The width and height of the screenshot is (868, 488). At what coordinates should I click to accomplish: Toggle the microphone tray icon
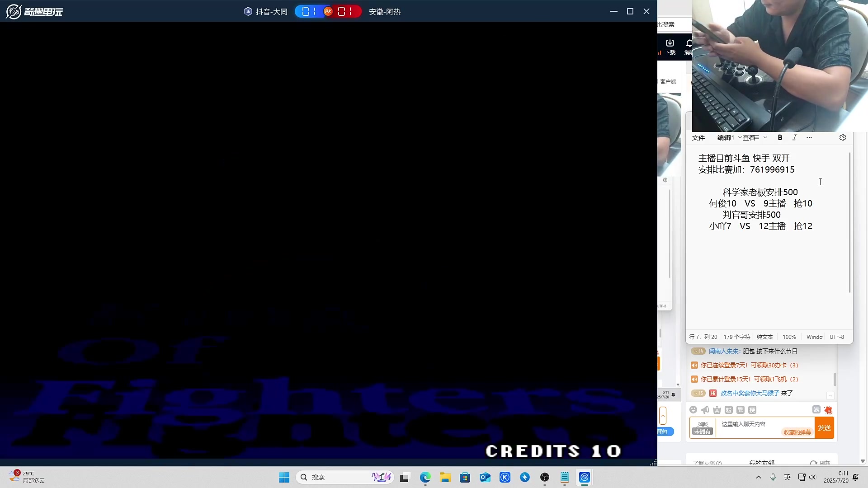pos(773,477)
